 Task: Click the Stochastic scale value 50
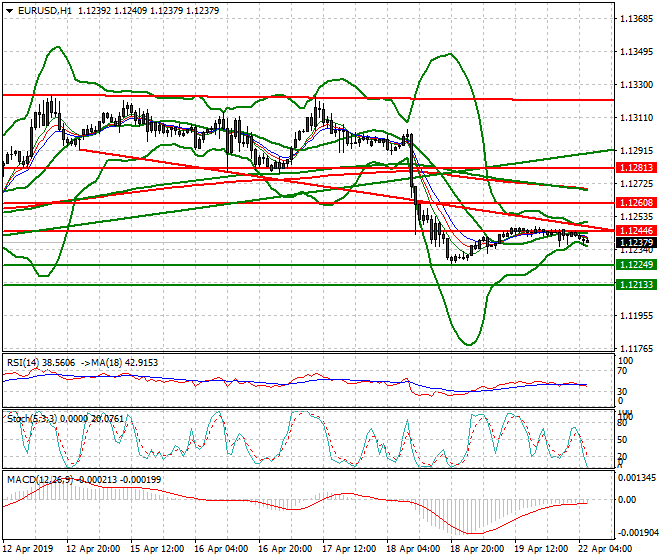(623, 440)
